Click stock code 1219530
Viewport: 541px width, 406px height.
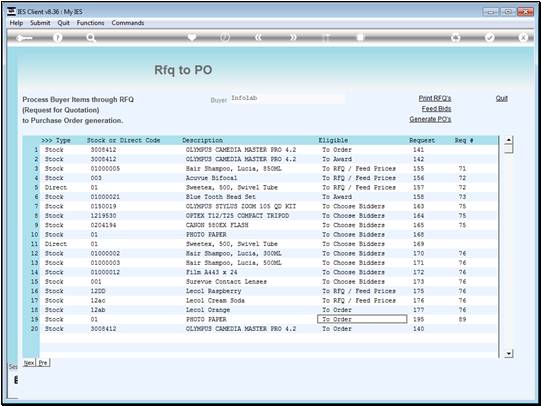tap(104, 216)
